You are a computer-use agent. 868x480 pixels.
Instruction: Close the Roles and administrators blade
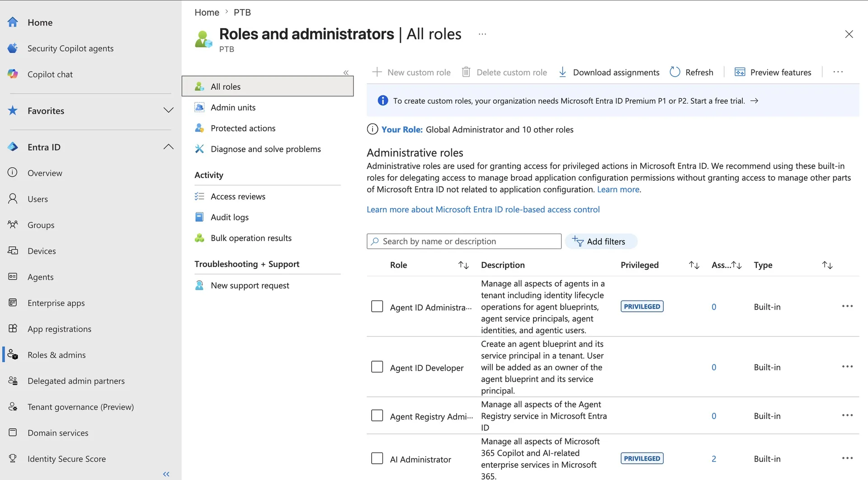click(849, 34)
